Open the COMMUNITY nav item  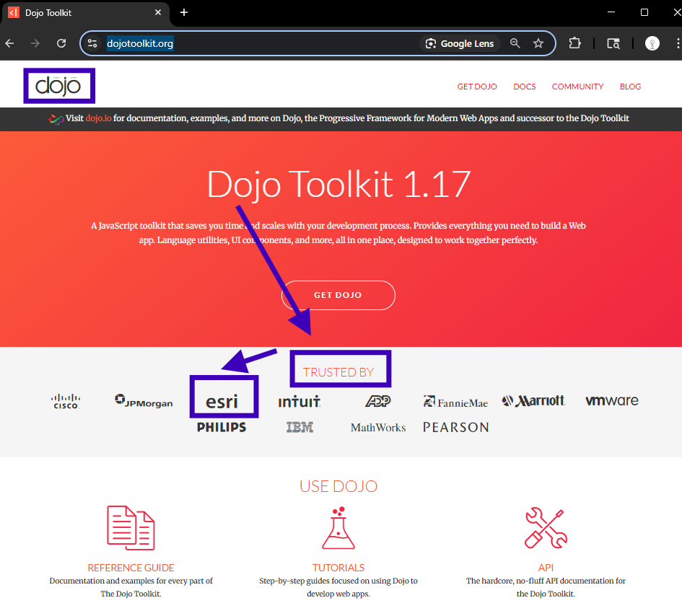[x=577, y=87]
